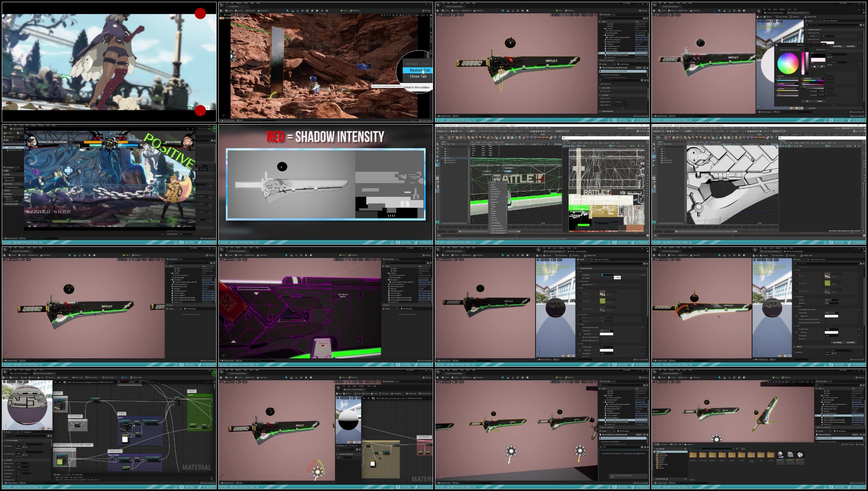Click Apply in the Material Graph editor toolbar
This screenshot has width=868, height=491.
tap(24, 377)
